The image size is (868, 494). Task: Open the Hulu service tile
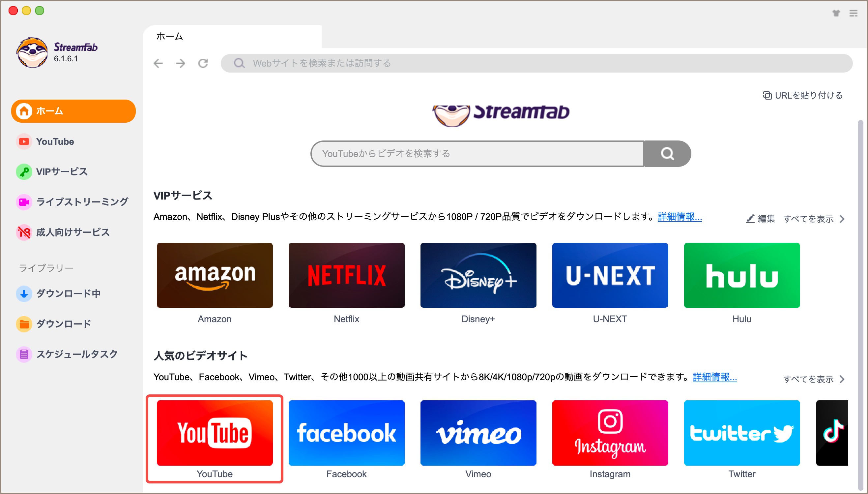[x=742, y=275]
